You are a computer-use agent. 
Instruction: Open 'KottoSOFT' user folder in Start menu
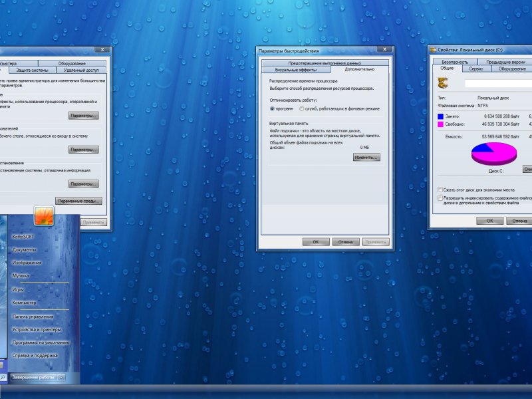click(x=23, y=237)
